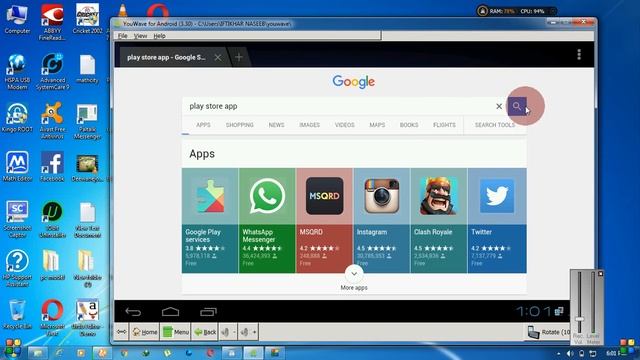The height and width of the screenshot is (360, 640).
Task: Click the Google logo
Action: (x=353, y=82)
